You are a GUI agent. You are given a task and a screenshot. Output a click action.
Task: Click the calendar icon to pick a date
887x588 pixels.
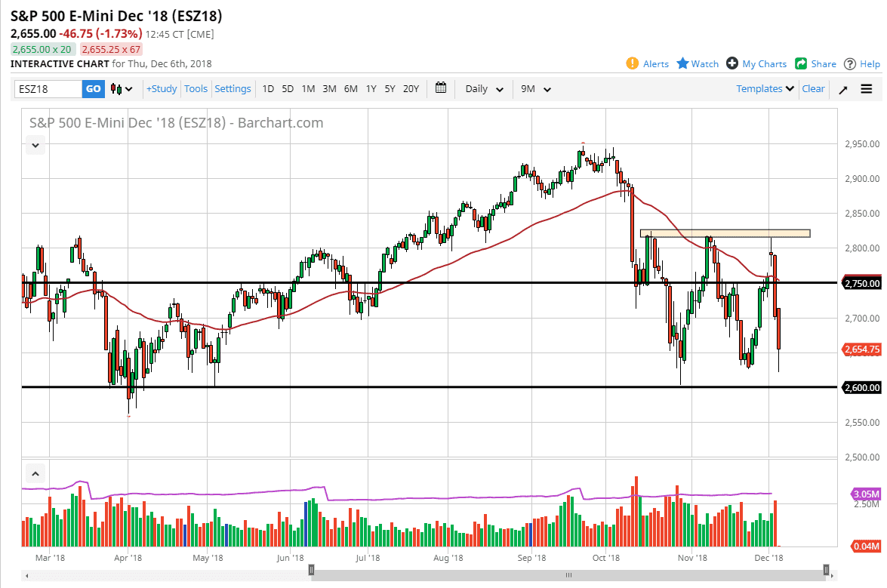pos(441,88)
